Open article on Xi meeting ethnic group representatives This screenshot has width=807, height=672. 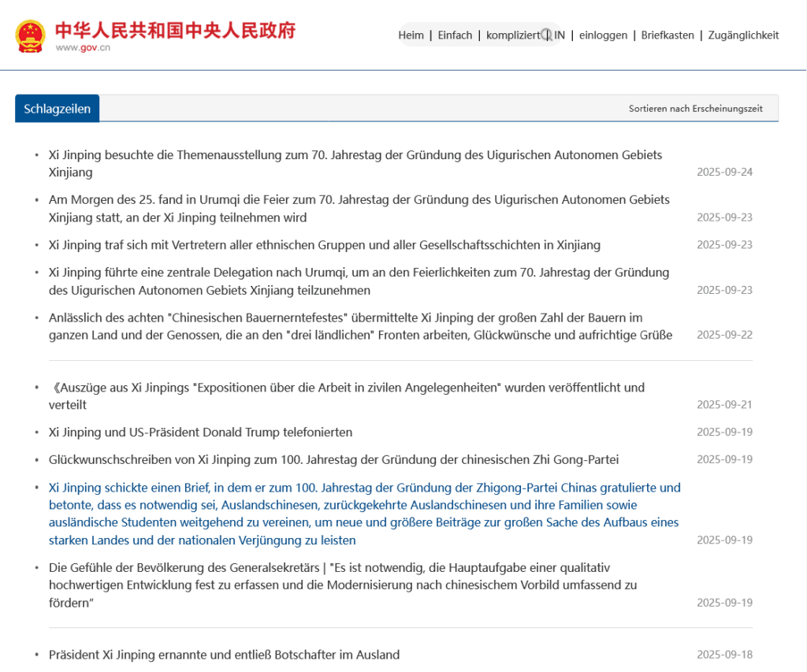coord(324,245)
